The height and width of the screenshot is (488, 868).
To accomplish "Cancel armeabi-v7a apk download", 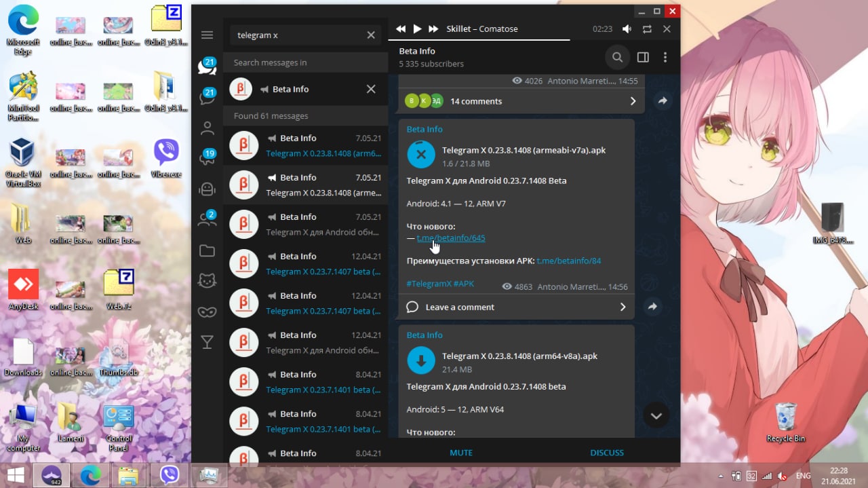I will click(x=420, y=155).
